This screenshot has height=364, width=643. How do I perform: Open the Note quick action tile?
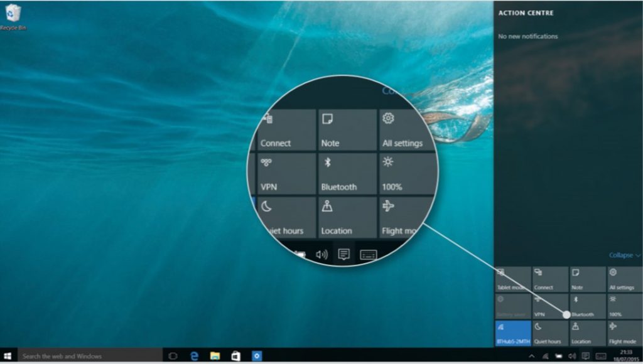click(x=587, y=279)
